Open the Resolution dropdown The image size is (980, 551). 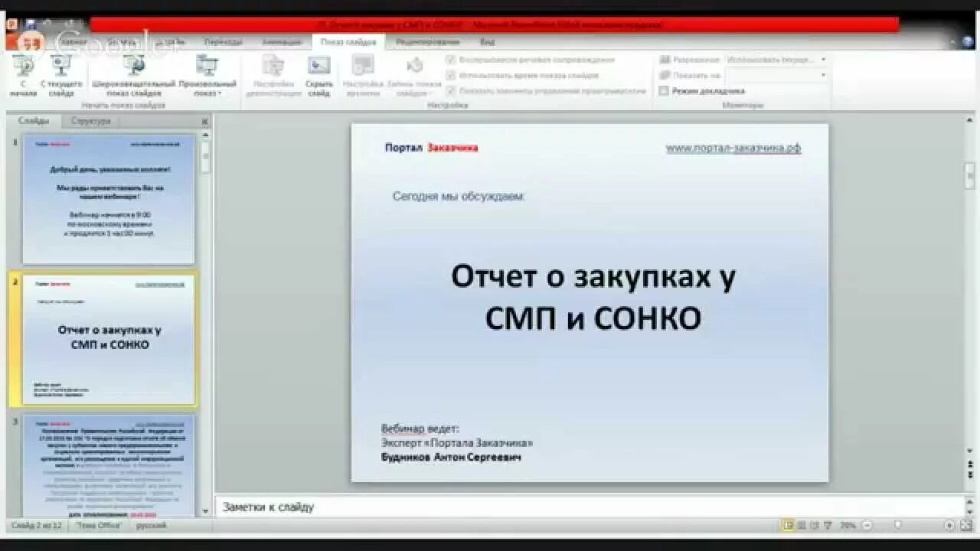(x=776, y=60)
